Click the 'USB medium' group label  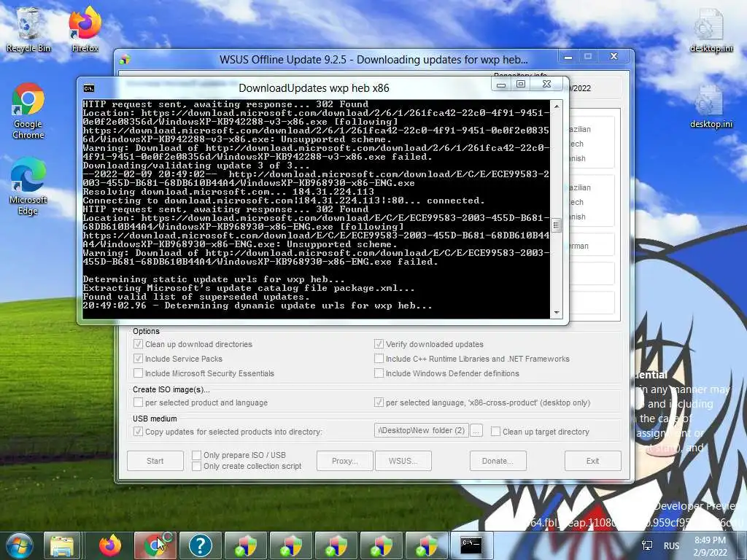155,419
